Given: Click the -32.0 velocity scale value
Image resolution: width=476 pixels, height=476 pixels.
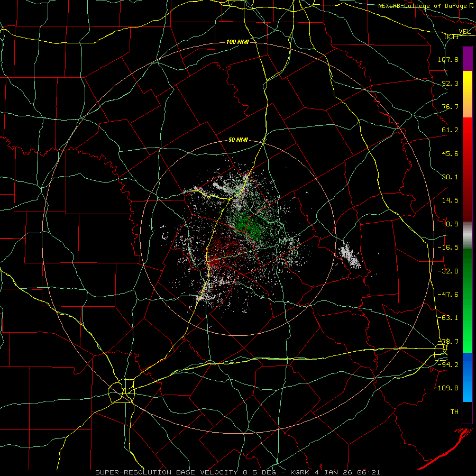Looking at the screenshot, I should pyautogui.click(x=448, y=271).
